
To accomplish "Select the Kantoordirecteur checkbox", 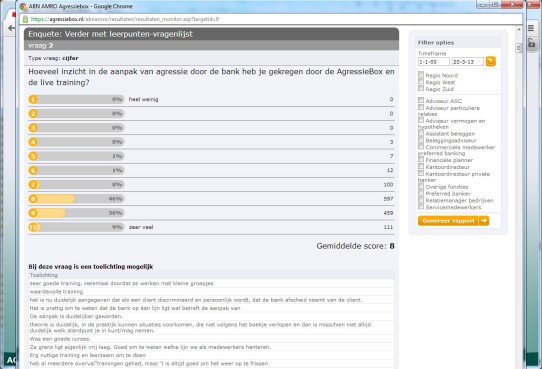I will [x=421, y=167].
